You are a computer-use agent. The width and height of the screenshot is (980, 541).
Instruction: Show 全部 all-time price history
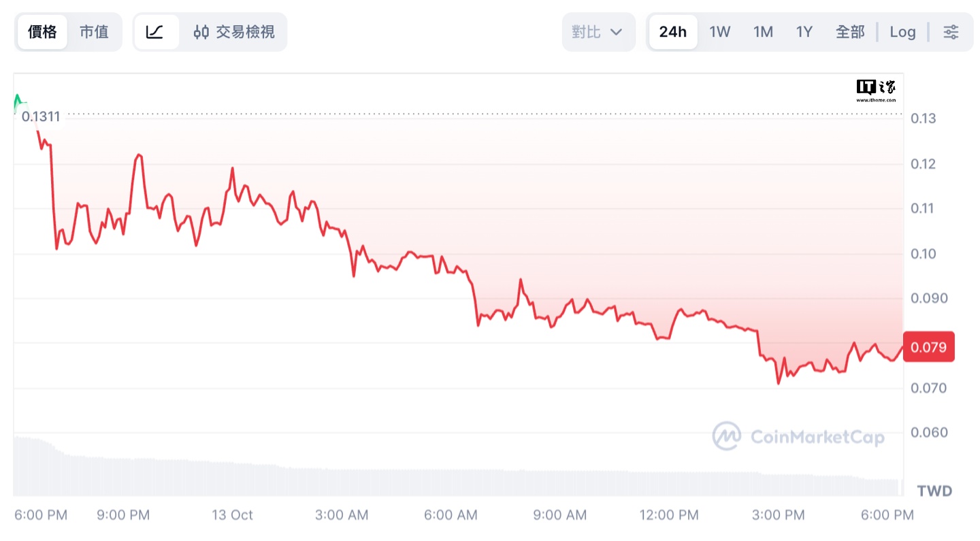click(x=850, y=32)
